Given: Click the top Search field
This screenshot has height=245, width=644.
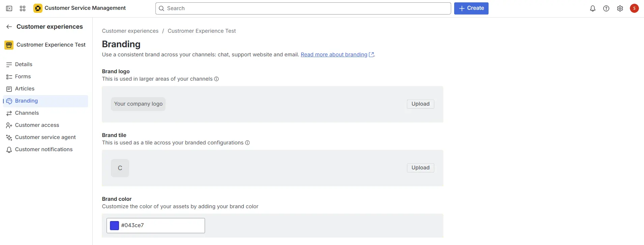Looking at the screenshot, I should 303,8.
